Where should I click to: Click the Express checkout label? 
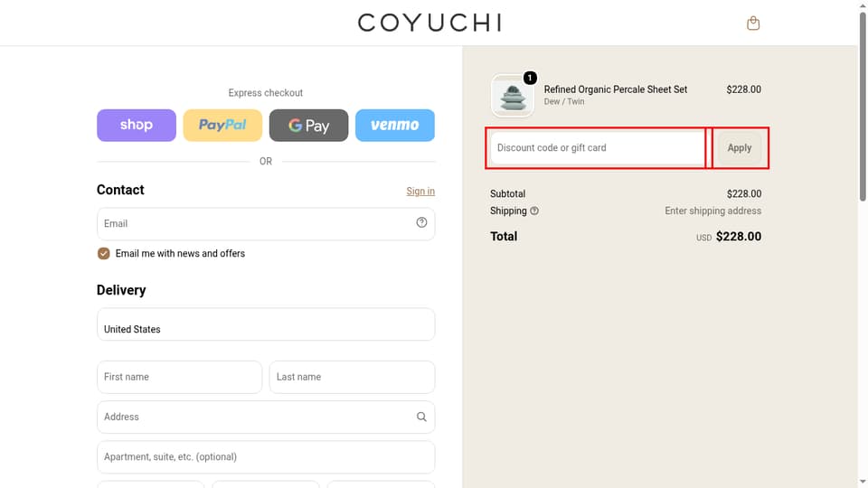[266, 93]
